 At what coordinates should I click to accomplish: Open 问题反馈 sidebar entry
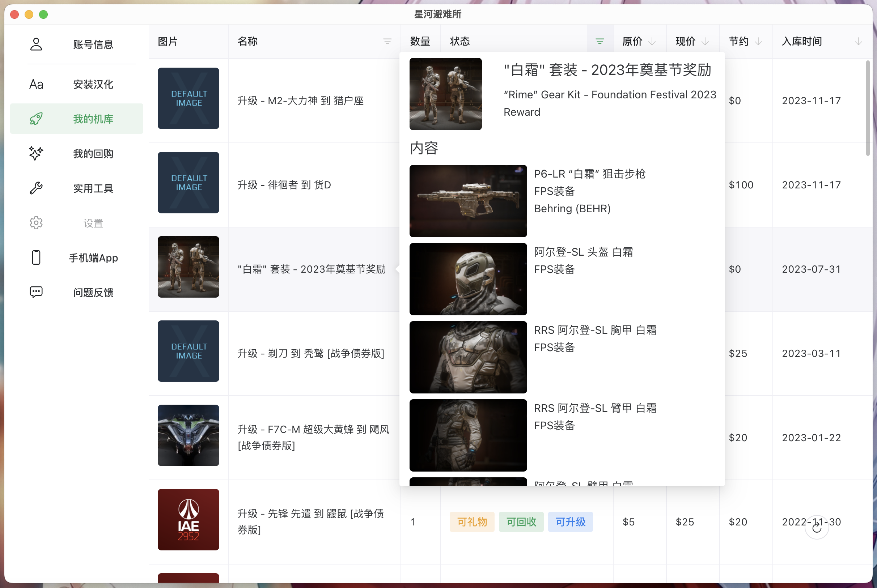point(77,292)
